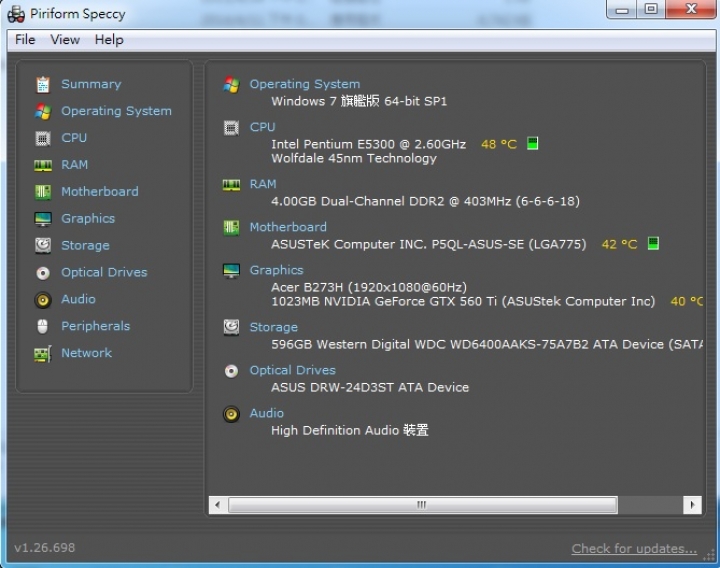Click the RAM heading link in the summary
Image resolution: width=720 pixels, height=568 pixels.
(x=263, y=184)
